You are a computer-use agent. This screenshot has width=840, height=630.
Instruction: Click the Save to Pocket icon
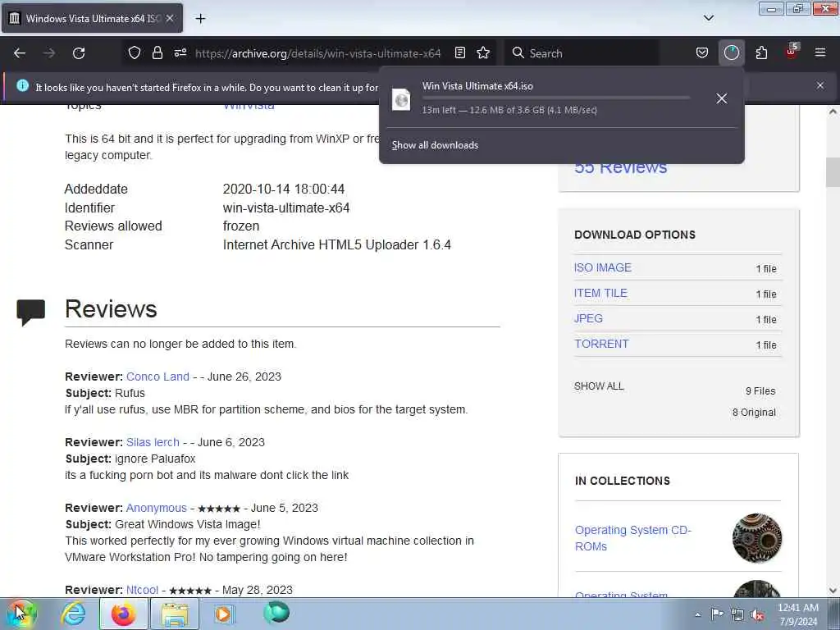pos(702,53)
